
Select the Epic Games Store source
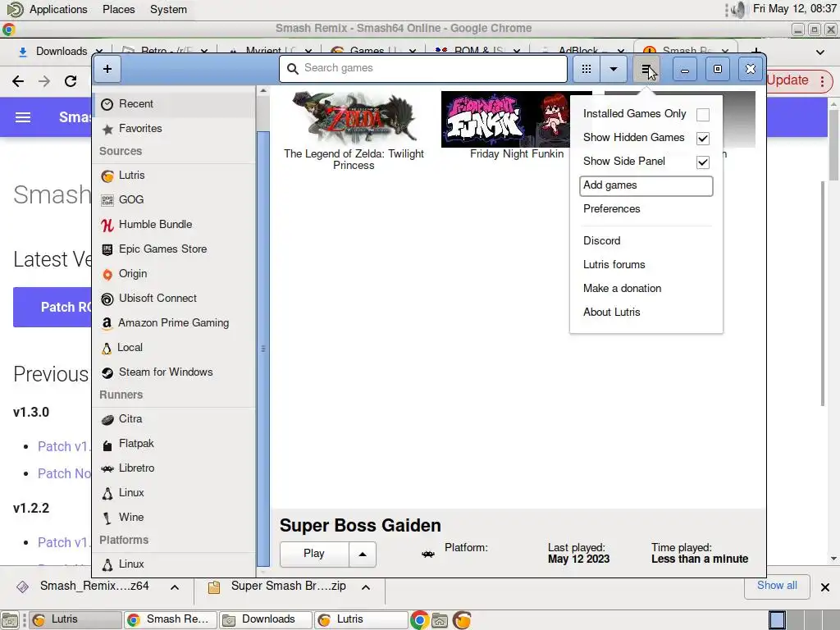click(x=174, y=249)
